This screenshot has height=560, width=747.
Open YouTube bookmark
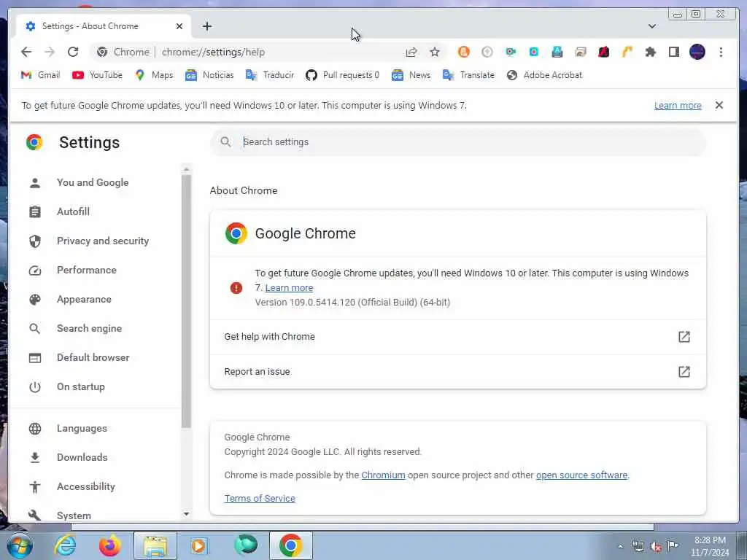97,75
